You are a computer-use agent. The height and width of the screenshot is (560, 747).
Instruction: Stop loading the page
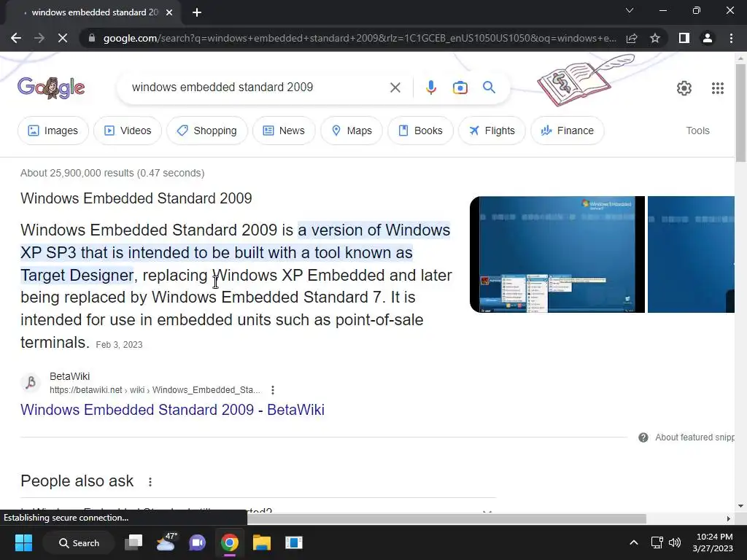tap(63, 38)
